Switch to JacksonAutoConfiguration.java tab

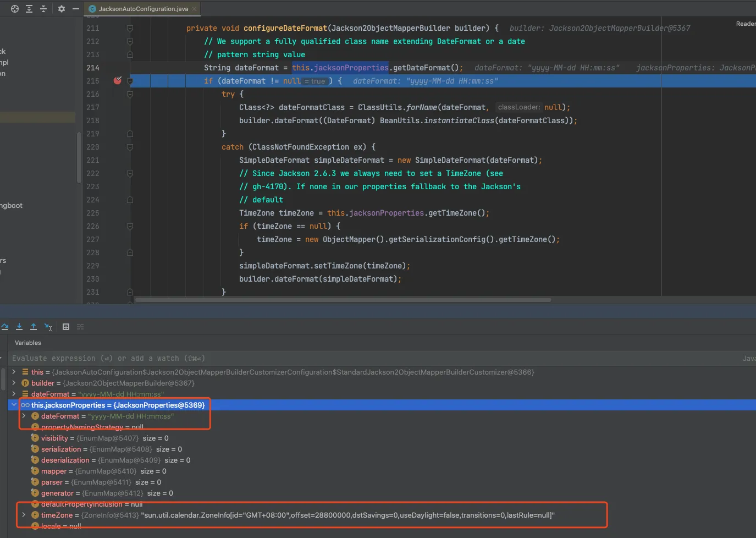click(x=143, y=9)
